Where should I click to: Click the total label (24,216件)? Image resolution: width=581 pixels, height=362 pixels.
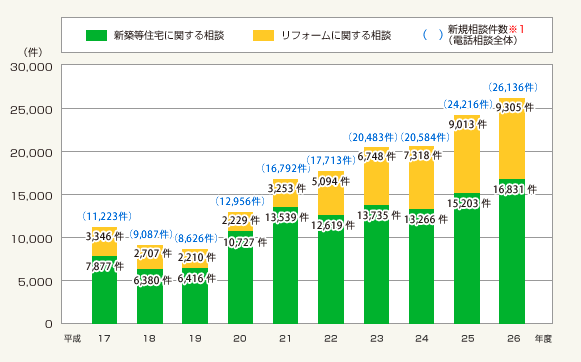click(468, 104)
